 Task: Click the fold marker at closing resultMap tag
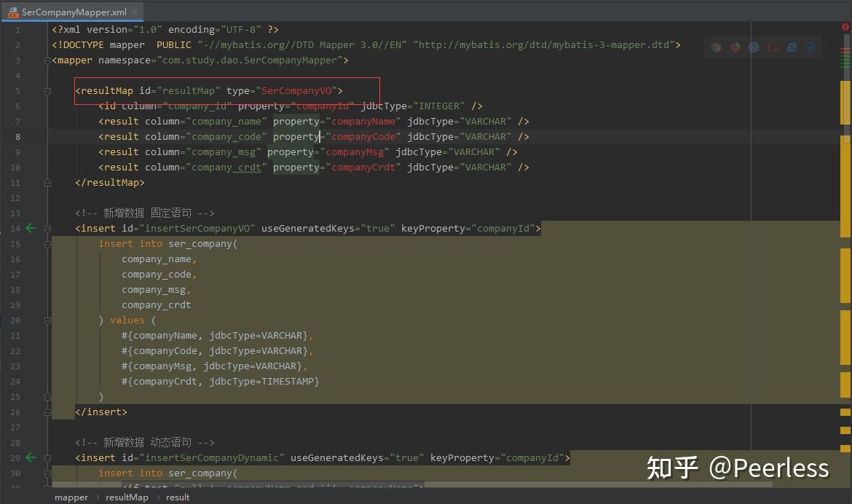point(47,183)
